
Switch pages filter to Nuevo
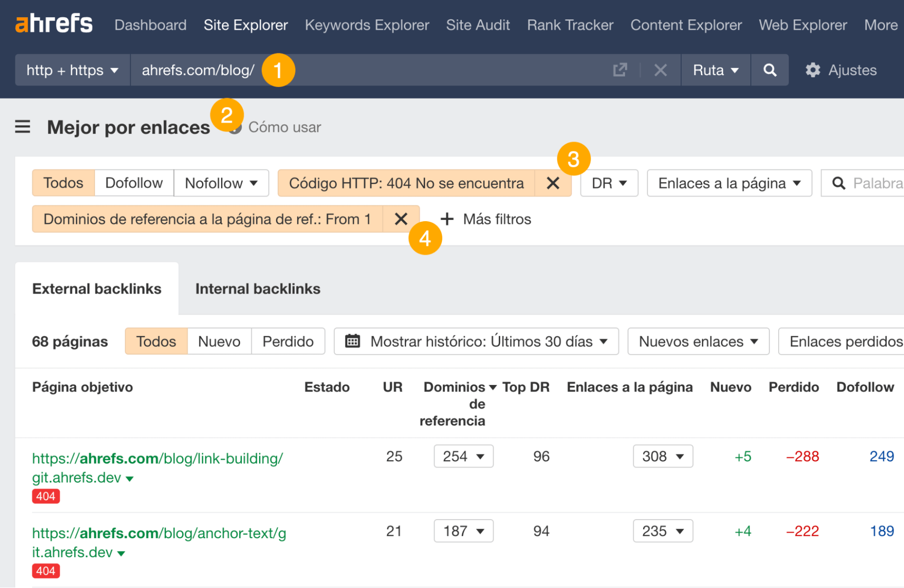tap(219, 341)
